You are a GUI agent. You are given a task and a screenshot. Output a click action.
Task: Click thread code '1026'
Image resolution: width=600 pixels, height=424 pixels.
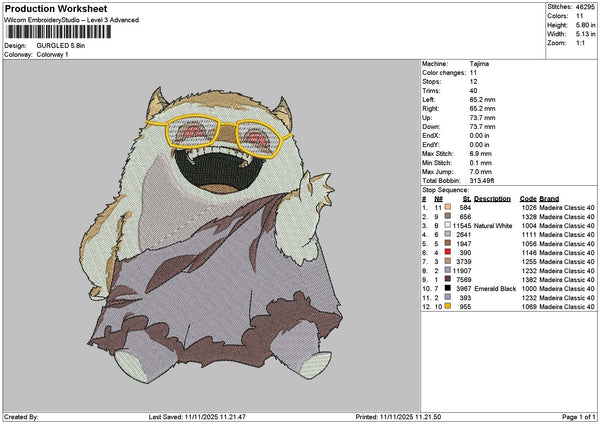click(x=529, y=208)
